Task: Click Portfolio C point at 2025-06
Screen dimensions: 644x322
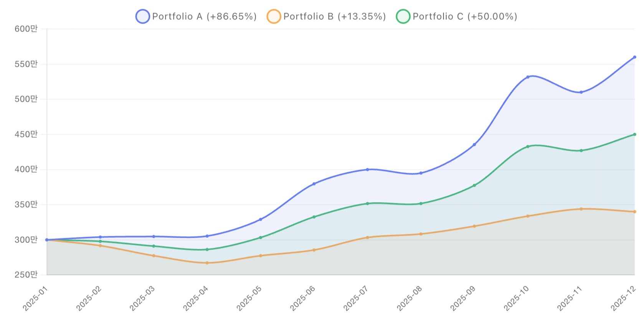Action: tap(314, 217)
